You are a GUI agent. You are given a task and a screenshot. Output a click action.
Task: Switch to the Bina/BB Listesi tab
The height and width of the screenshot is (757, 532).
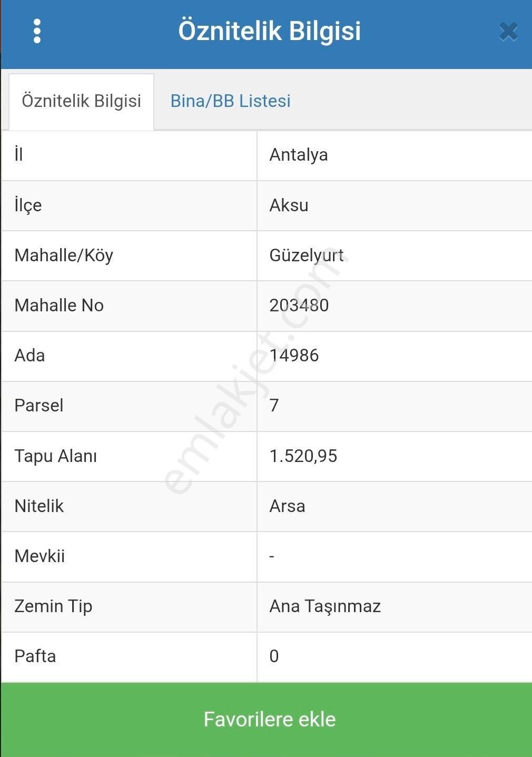[x=230, y=101]
